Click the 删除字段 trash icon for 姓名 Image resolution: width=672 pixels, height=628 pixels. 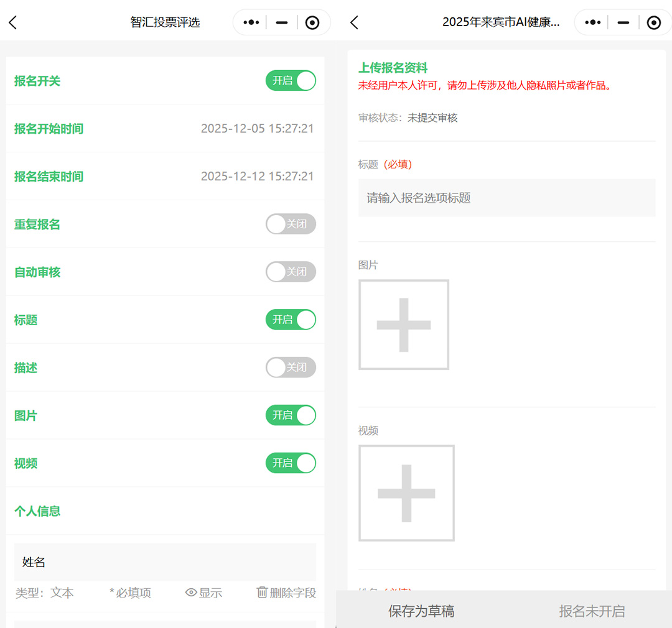tap(262, 593)
